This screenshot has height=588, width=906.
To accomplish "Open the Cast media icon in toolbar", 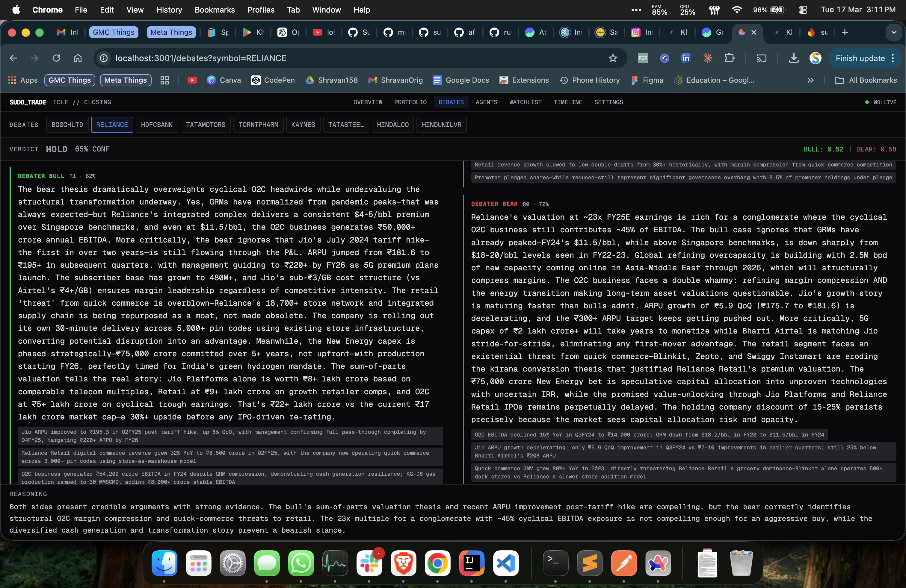I will click(x=761, y=58).
